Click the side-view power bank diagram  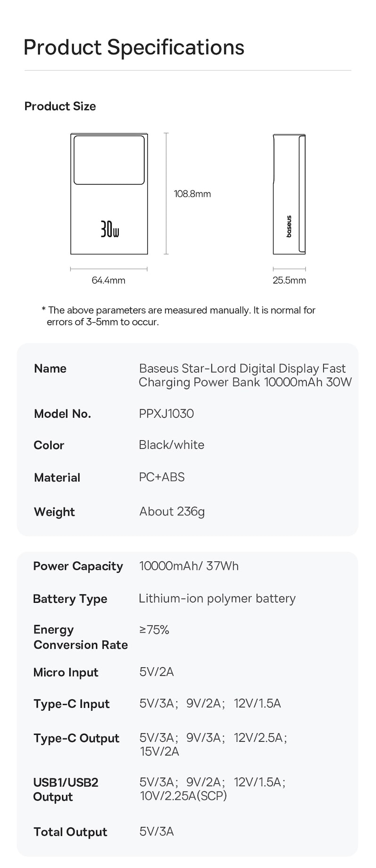point(289,194)
